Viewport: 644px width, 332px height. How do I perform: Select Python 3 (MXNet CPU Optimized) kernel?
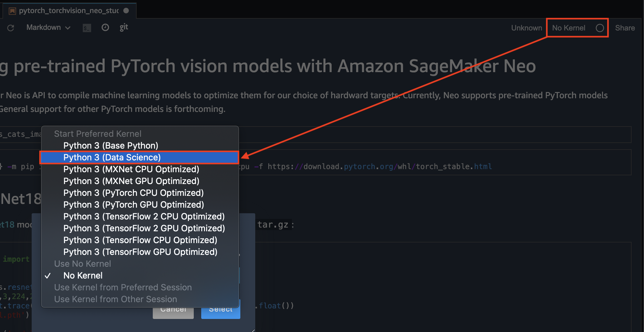coord(131,169)
